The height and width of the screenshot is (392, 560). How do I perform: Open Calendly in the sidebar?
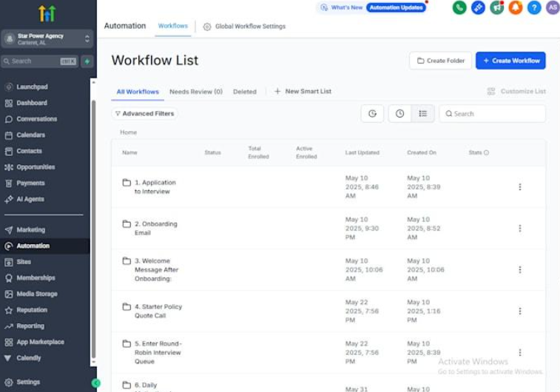coord(29,358)
